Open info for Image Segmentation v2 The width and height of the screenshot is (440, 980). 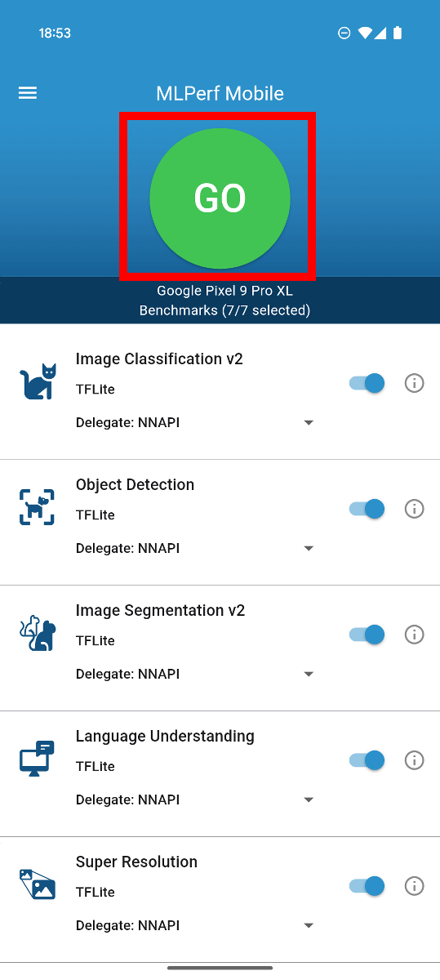tap(415, 635)
